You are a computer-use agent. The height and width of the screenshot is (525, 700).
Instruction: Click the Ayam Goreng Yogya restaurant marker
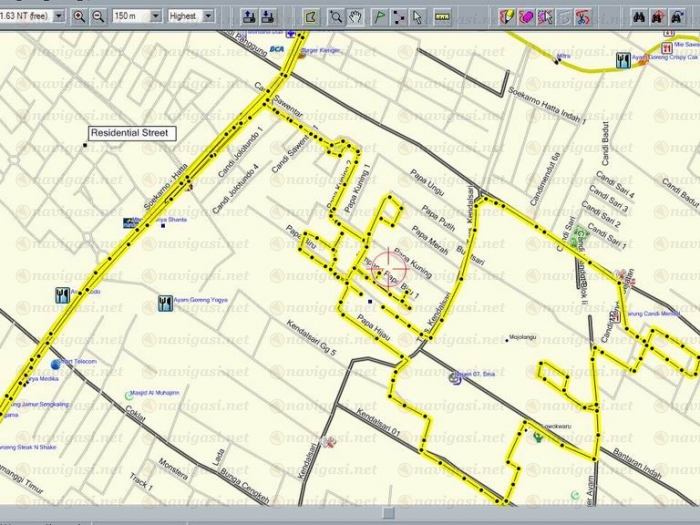point(165,303)
